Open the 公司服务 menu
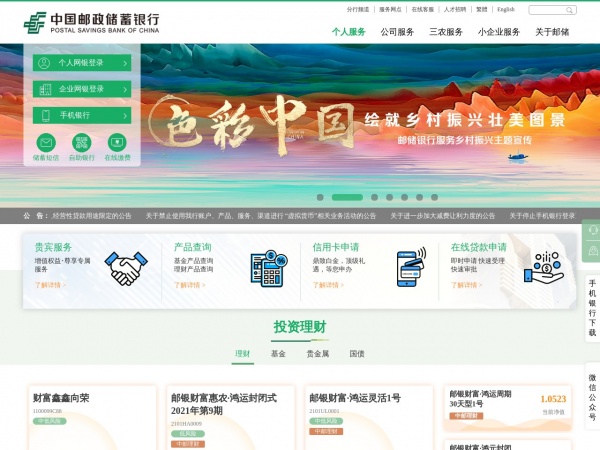 [397, 32]
